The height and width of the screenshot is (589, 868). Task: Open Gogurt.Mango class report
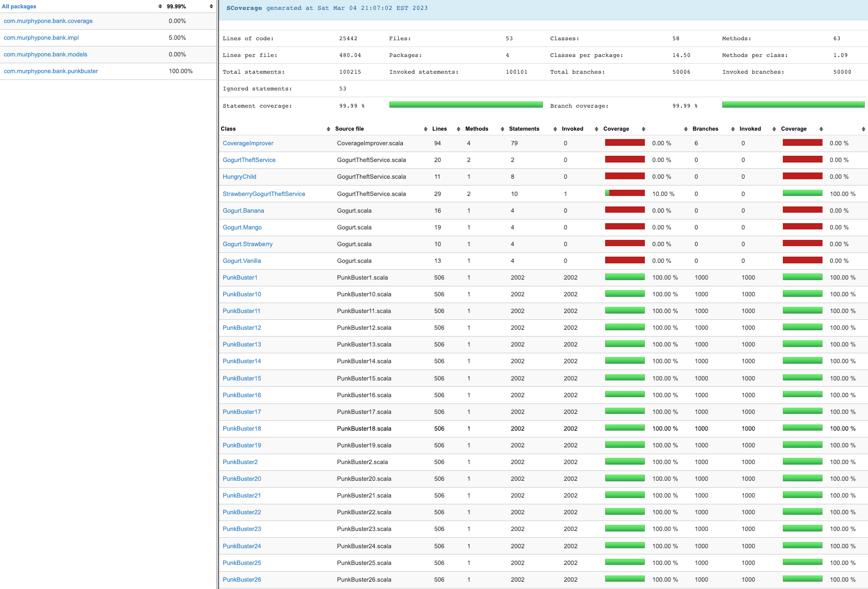point(242,227)
